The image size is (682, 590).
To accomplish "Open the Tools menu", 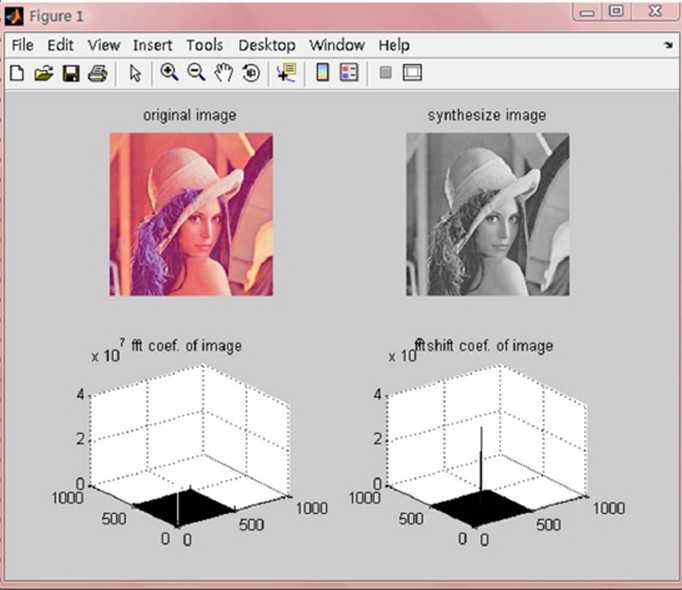I will [204, 45].
